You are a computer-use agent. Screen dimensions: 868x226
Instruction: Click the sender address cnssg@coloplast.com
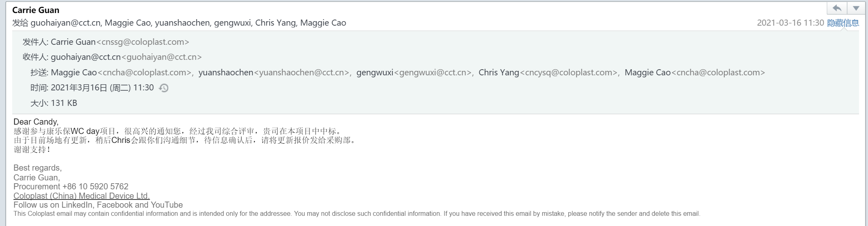coord(142,42)
